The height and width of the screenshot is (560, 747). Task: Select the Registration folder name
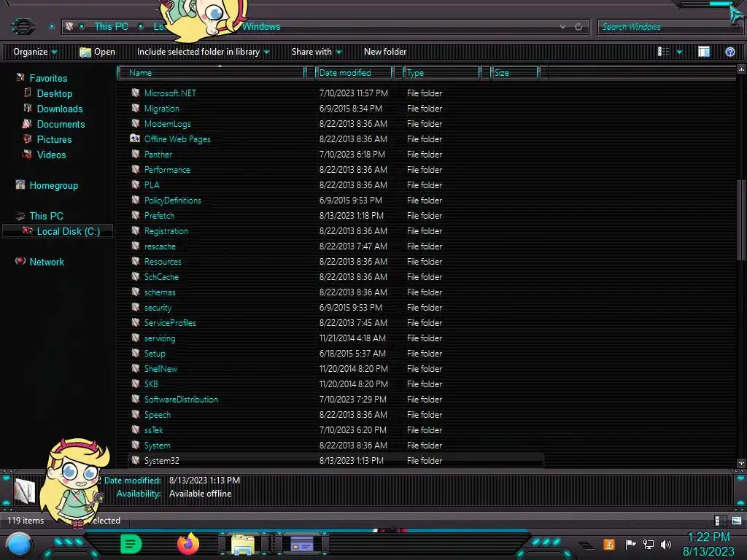click(166, 231)
